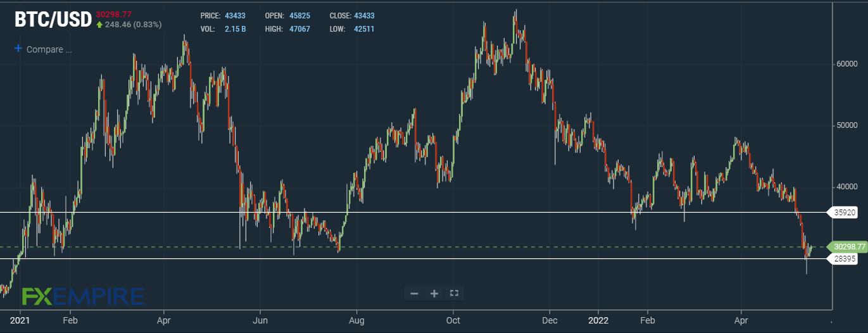Click the HIGH 47067 value
The image size is (868, 333).
coord(299,29)
